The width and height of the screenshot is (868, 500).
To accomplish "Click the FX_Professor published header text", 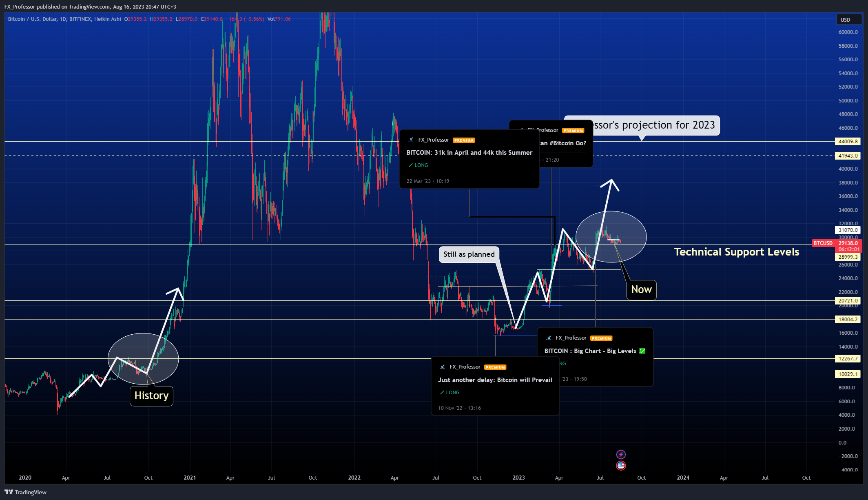I will point(90,7).
